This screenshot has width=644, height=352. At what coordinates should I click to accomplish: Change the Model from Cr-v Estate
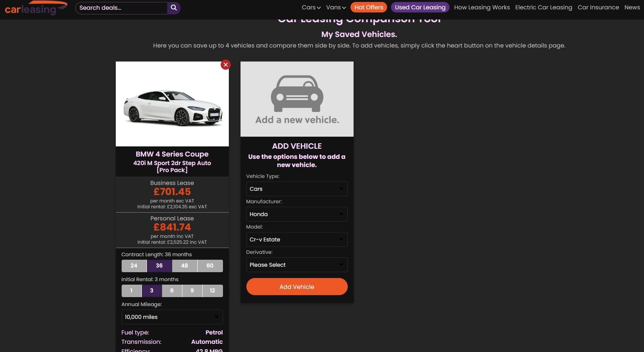point(296,239)
